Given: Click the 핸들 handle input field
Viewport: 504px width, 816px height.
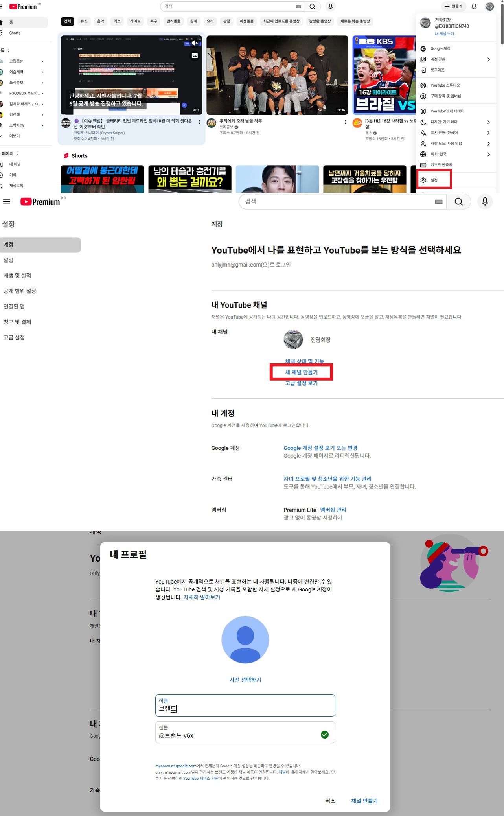Looking at the screenshot, I should (x=245, y=732).
